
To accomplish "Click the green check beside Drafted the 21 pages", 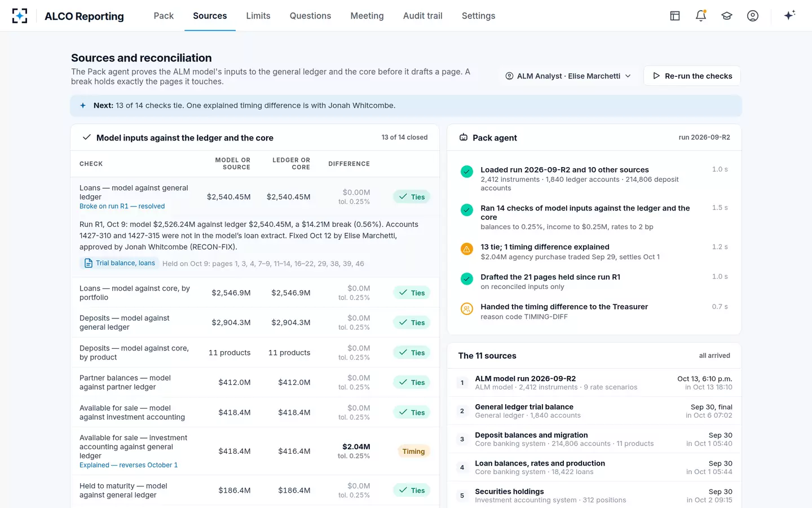I will [x=467, y=279].
